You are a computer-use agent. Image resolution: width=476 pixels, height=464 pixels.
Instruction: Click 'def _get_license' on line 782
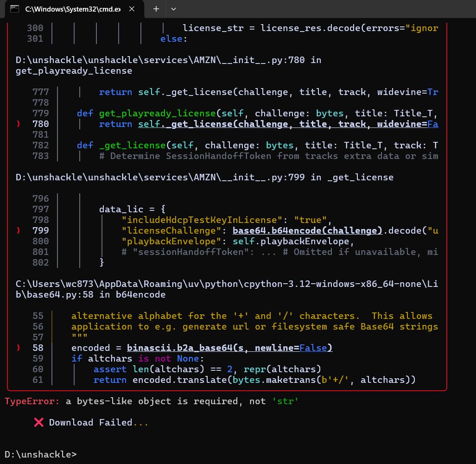tap(121, 145)
